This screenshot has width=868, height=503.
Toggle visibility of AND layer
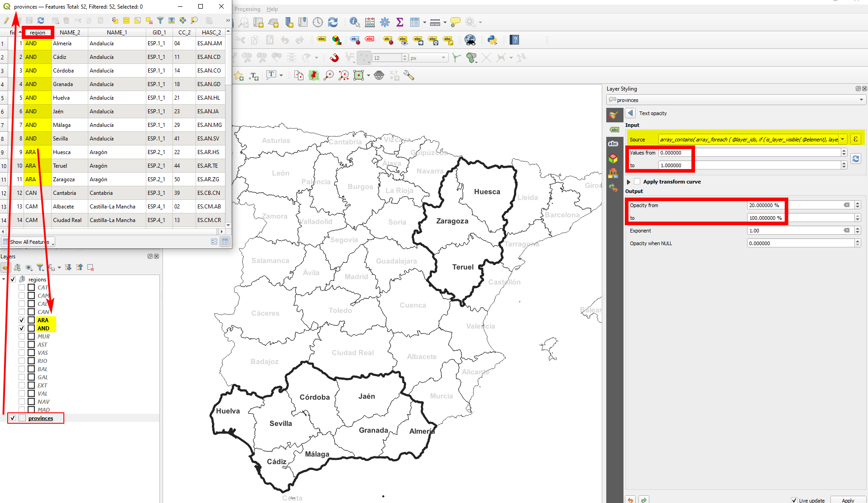click(22, 328)
